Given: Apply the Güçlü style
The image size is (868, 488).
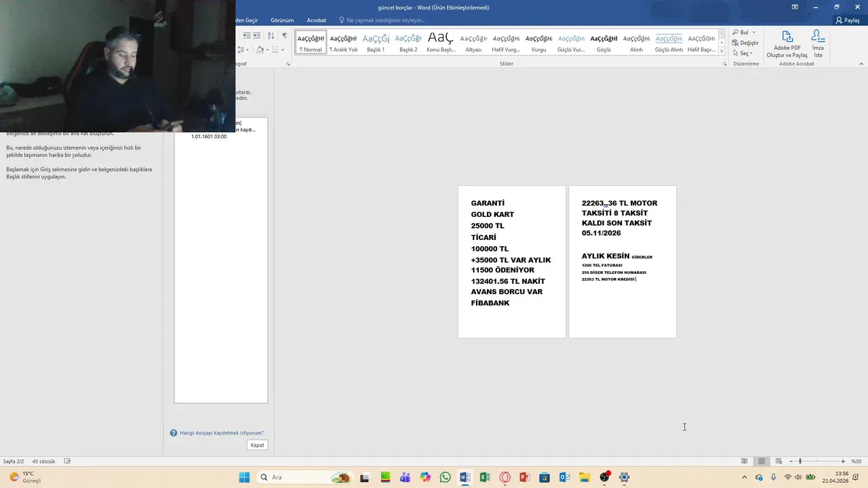Looking at the screenshot, I should (x=604, y=42).
